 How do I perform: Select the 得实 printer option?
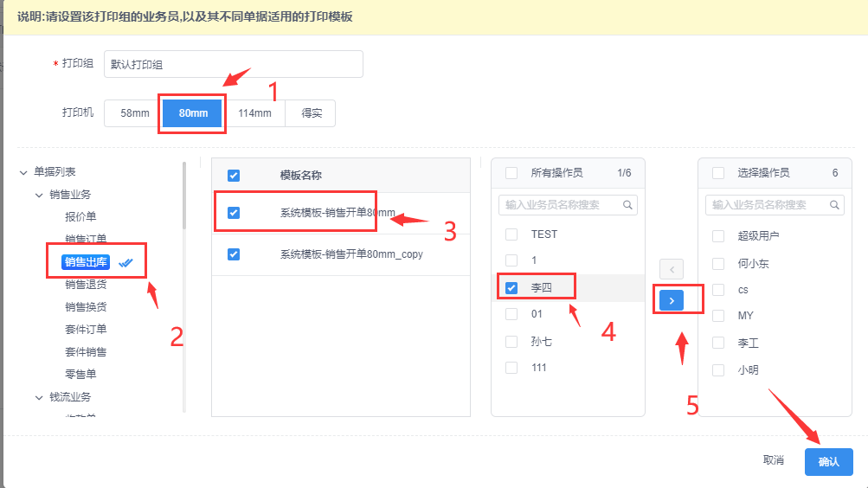pos(311,112)
